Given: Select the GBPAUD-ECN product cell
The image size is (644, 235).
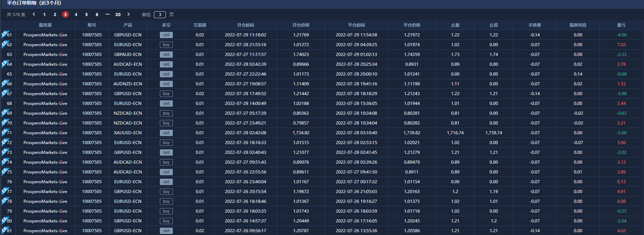Looking at the screenshot, I should [x=128, y=55].
